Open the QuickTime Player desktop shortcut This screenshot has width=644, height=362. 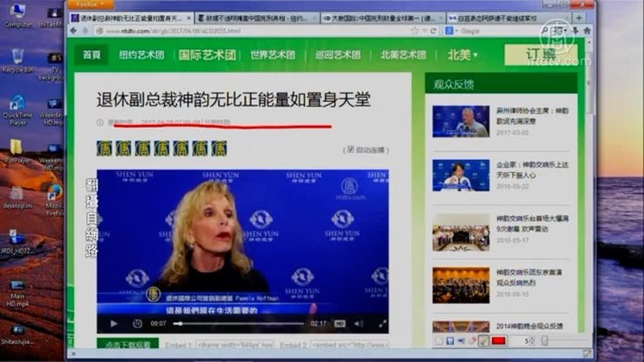click(17, 106)
